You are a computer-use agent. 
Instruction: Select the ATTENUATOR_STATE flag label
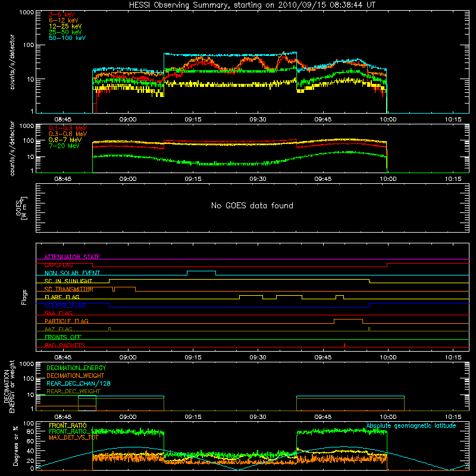coord(72,257)
